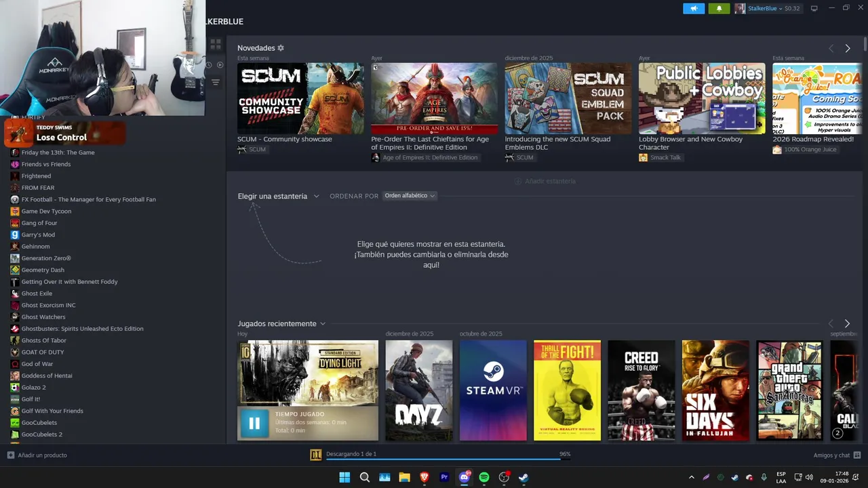Click the Garry's Mod game icon
Viewport: 868px width, 488px height.
click(15, 235)
